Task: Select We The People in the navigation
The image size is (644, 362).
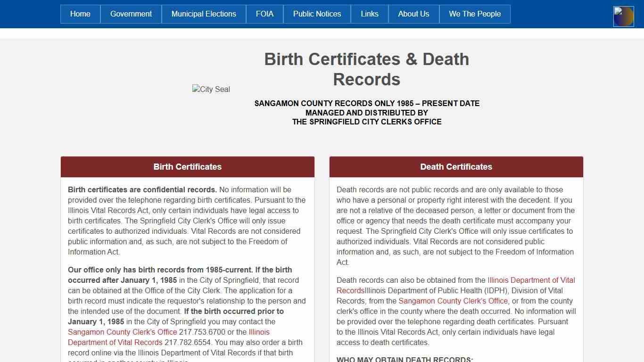Action: pos(475,14)
